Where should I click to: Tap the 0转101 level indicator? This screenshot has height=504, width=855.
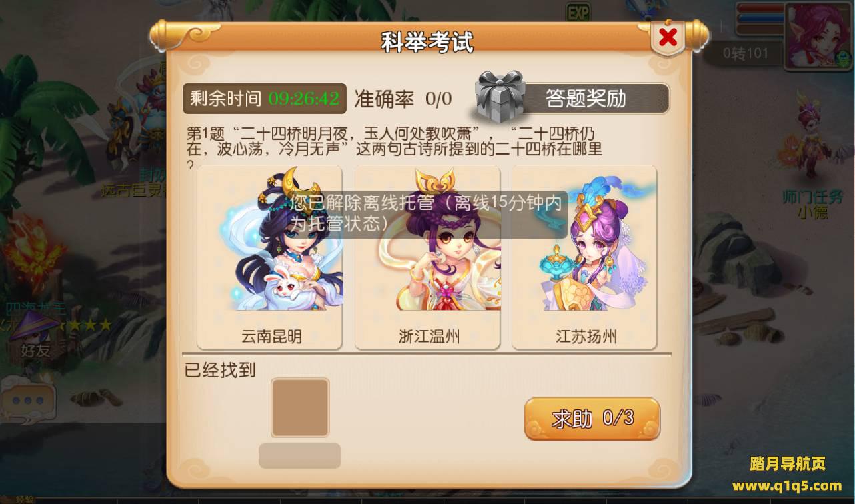[746, 53]
